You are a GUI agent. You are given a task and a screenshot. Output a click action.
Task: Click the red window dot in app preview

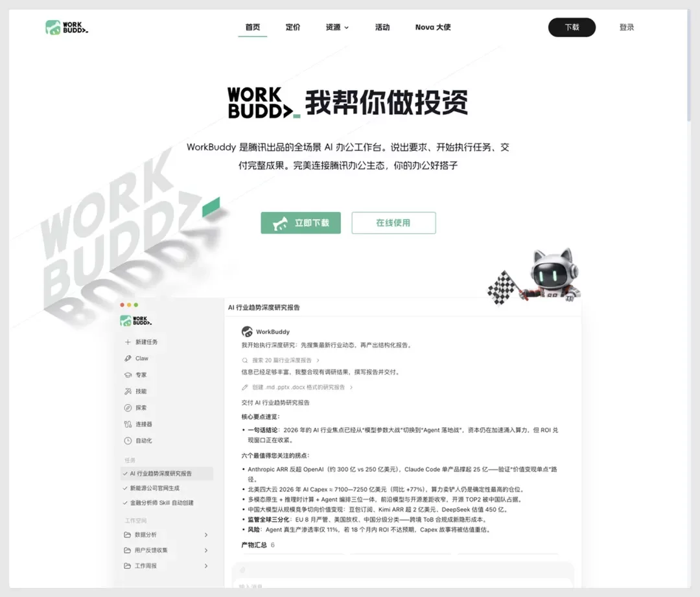(x=122, y=305)
